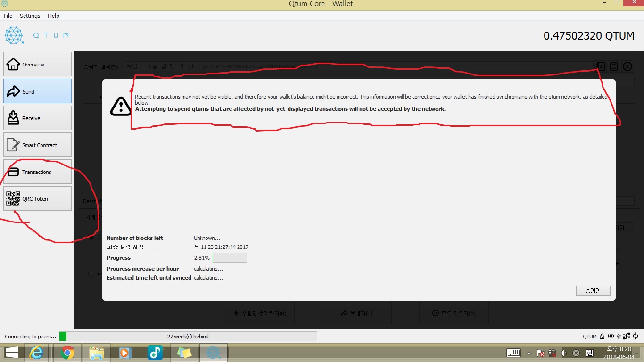Open the QRC Token page
This screenshot has width=644, height=362.
(x=37, y=198)
